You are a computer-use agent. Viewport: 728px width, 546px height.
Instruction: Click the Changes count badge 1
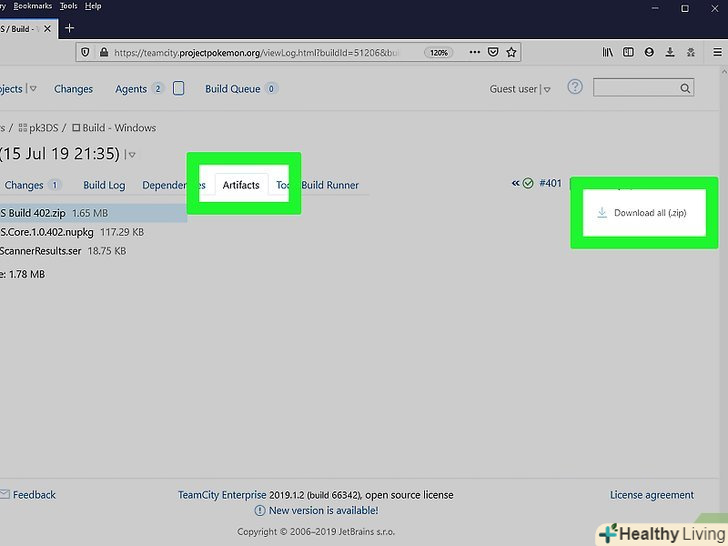click(54, 185)
